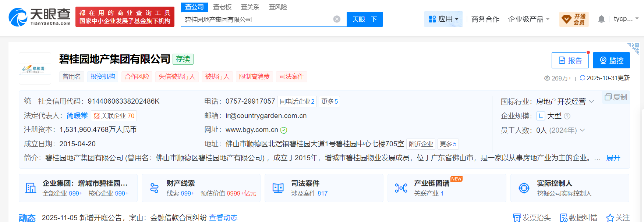Show 更多 5 phone numbers

(x=329, y=101)
